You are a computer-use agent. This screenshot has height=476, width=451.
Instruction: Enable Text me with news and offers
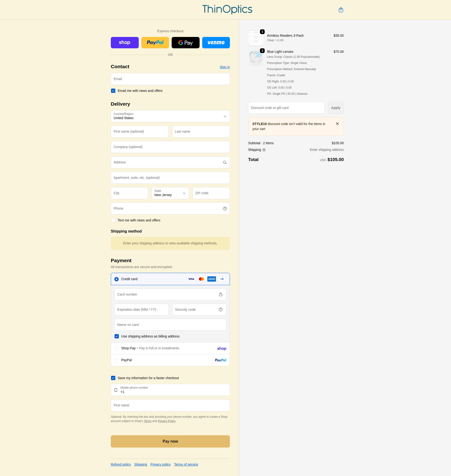point(113,220)
